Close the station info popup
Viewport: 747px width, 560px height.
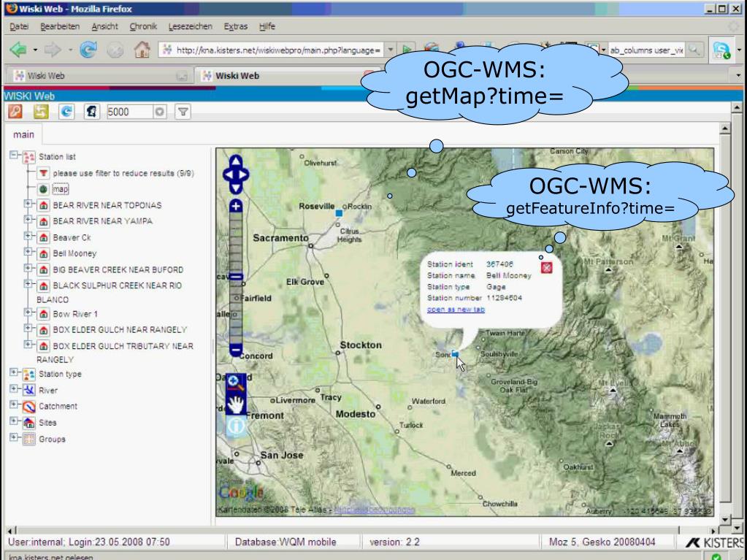click(x=546, y=268)
